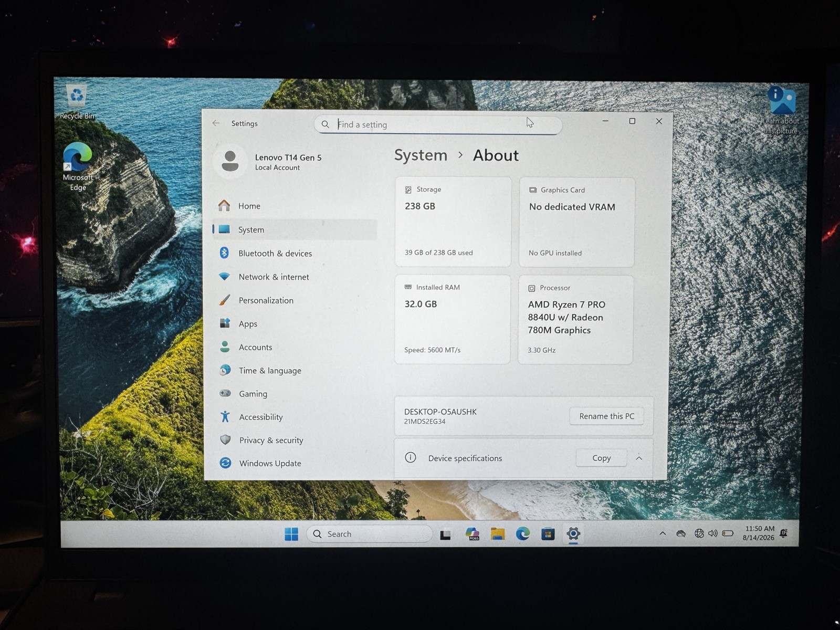Viewport: 840px width, 630px height.
Task: Open Gaming settings
Action: (x=295, y=394)
